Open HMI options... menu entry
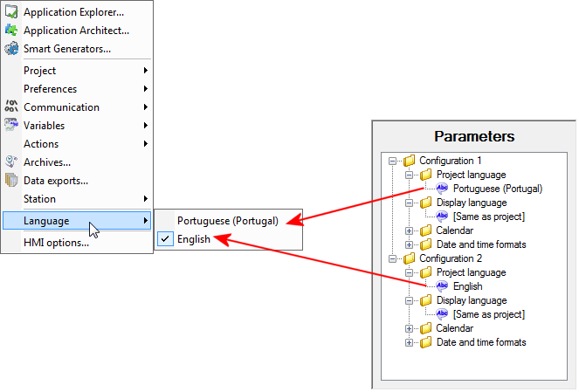 pos(77,243)
